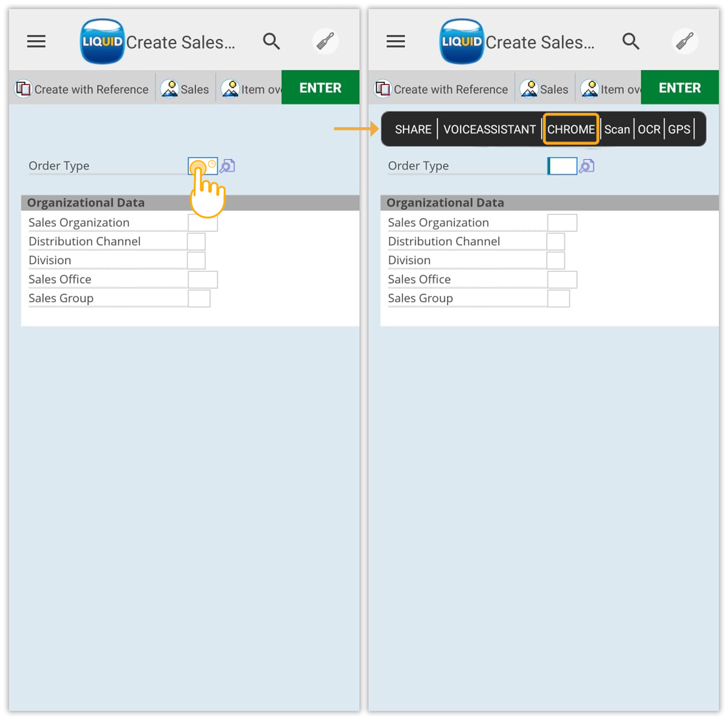
Task: Click Sales Group field in left screen
Action: click(x=199, y=298)
